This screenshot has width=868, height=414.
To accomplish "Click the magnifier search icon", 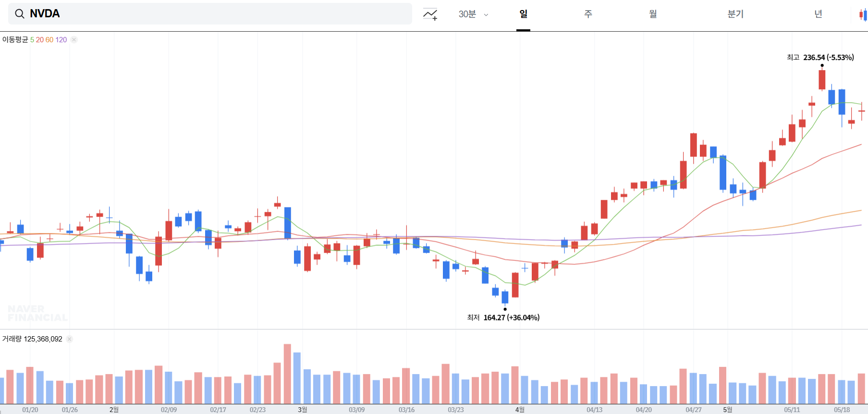I will (x=20, y=14).
